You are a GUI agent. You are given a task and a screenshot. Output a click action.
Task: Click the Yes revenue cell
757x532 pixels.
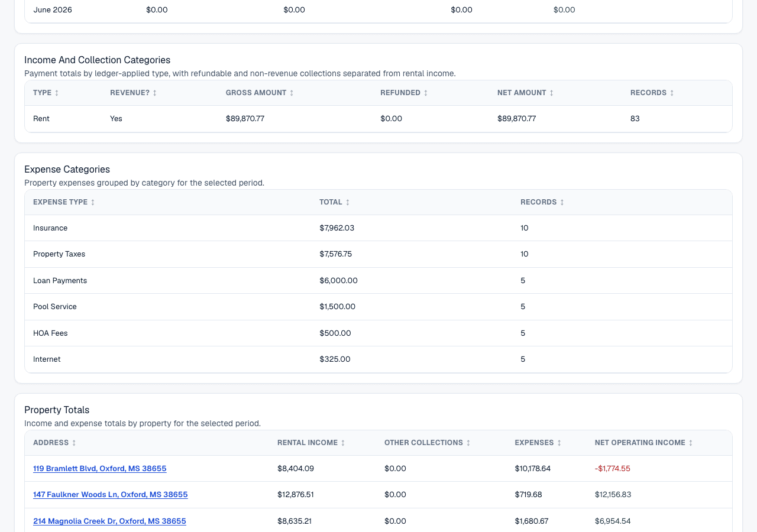coord(116,119)
